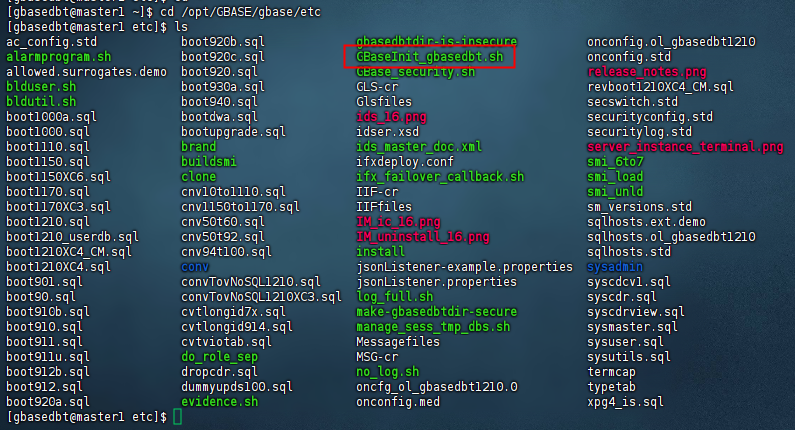Click allowed.surrogates.demo in the listing
The width and height of the screenshot is (795, 430).
[x=86, y=72]
